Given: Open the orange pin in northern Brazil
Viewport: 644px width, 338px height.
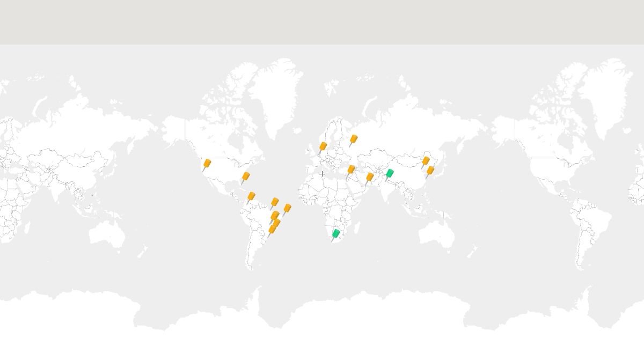Looking at the screenshot, I should (x=275, y=202).
